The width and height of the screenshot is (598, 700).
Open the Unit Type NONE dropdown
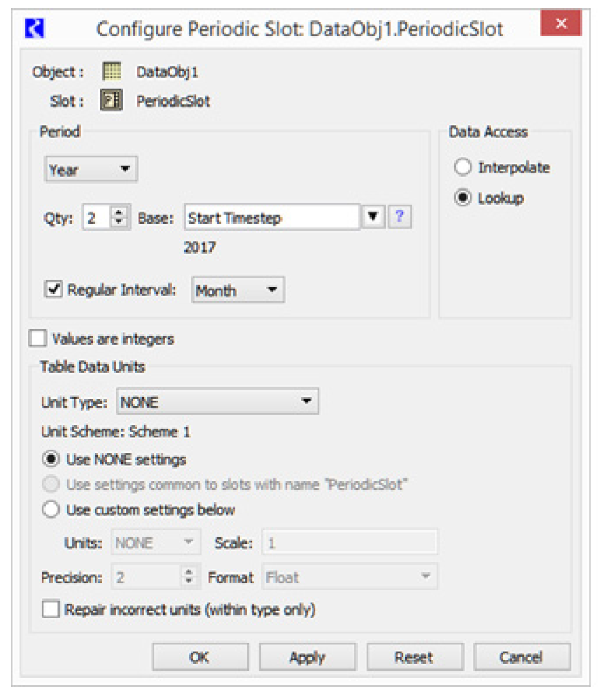tap(217, 402)
